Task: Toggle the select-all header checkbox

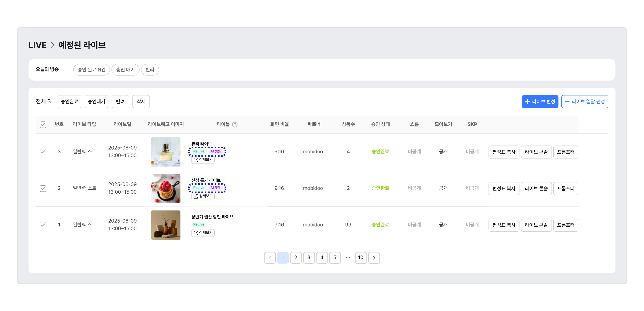Action: coord(43,125)
